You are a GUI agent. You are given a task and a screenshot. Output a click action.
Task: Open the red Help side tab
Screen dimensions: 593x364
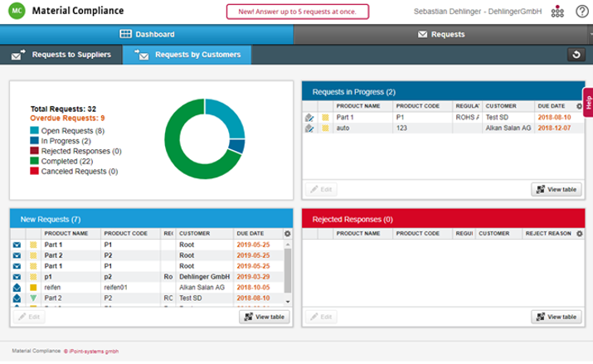pyautogui.click(x=588, y=103)
